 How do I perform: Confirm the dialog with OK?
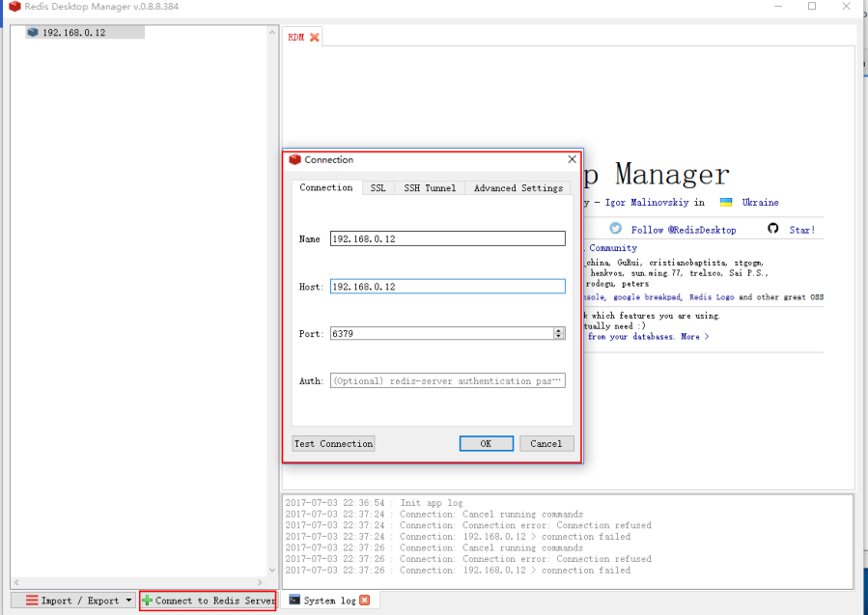coord(486,443)
